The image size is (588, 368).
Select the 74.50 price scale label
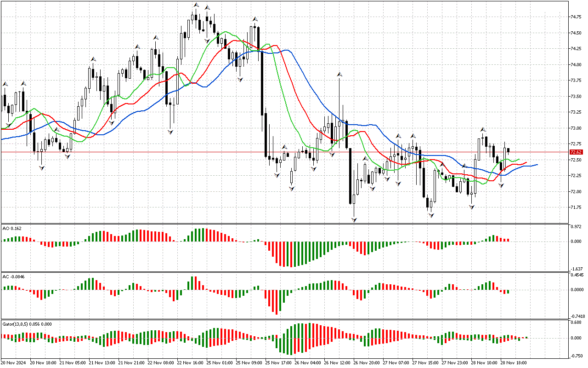576,33
